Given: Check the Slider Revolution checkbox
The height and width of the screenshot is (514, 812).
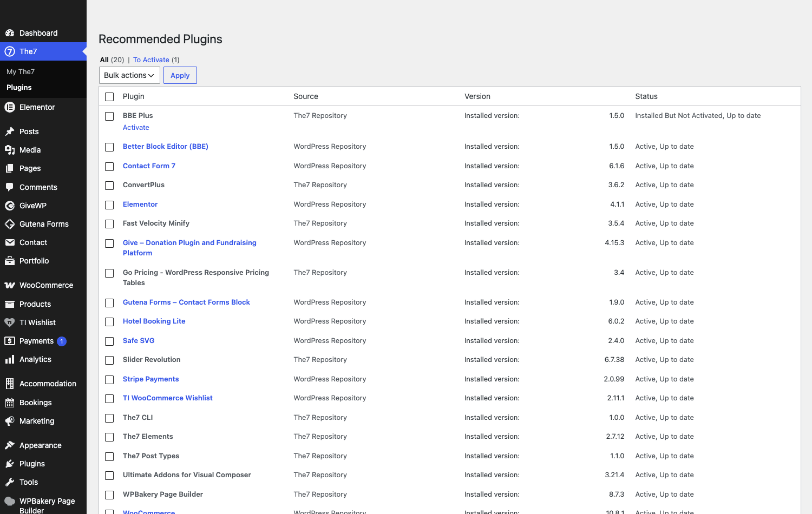Looking at the screenshot, I should coord(109,360).
